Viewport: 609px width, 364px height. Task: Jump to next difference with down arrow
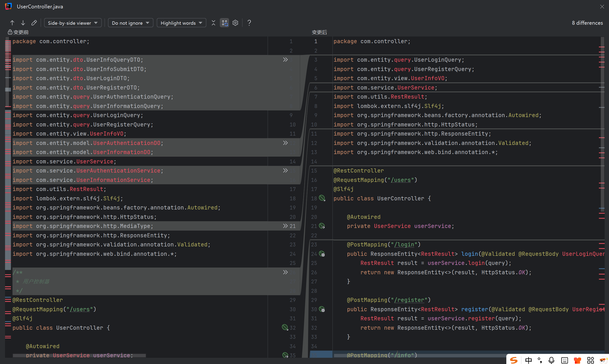coord(23,23)
